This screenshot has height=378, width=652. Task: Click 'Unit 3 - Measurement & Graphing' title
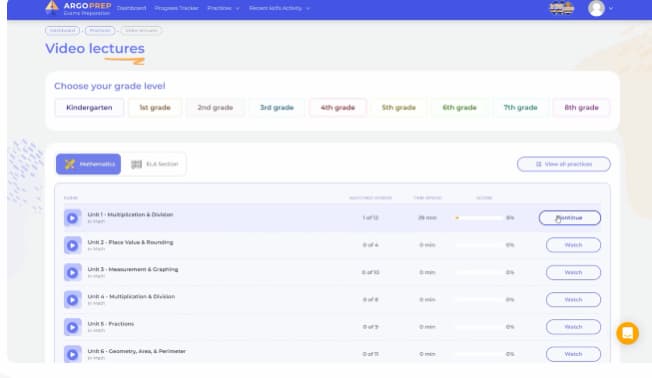tap(133, 269)
